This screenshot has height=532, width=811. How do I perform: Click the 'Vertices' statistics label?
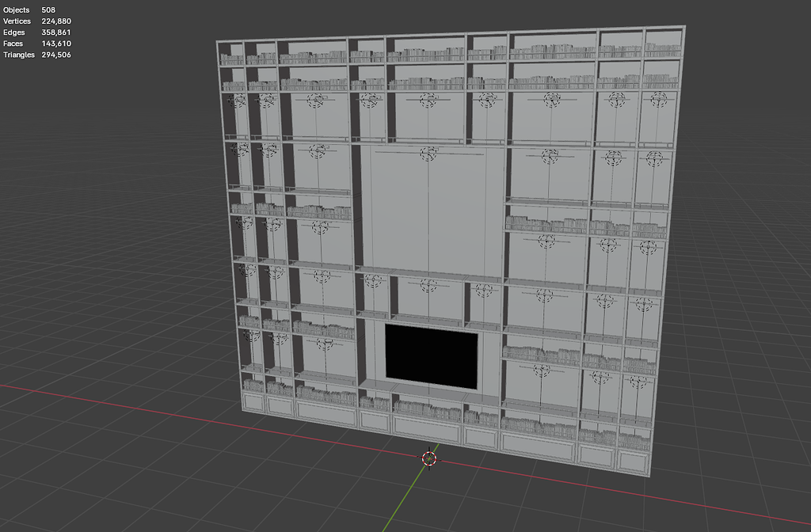[17, 21]
